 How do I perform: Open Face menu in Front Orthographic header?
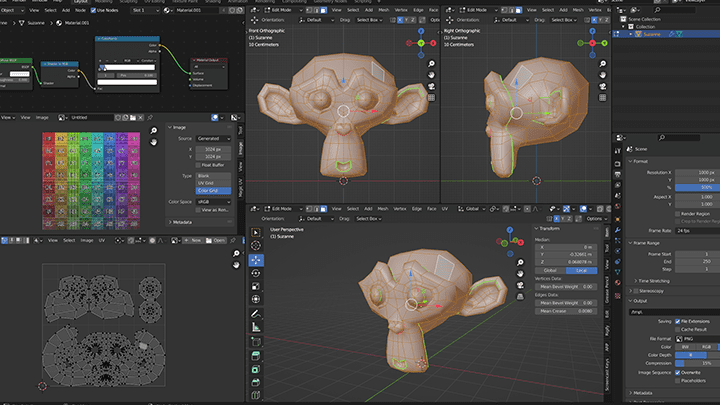click(433, 10)
